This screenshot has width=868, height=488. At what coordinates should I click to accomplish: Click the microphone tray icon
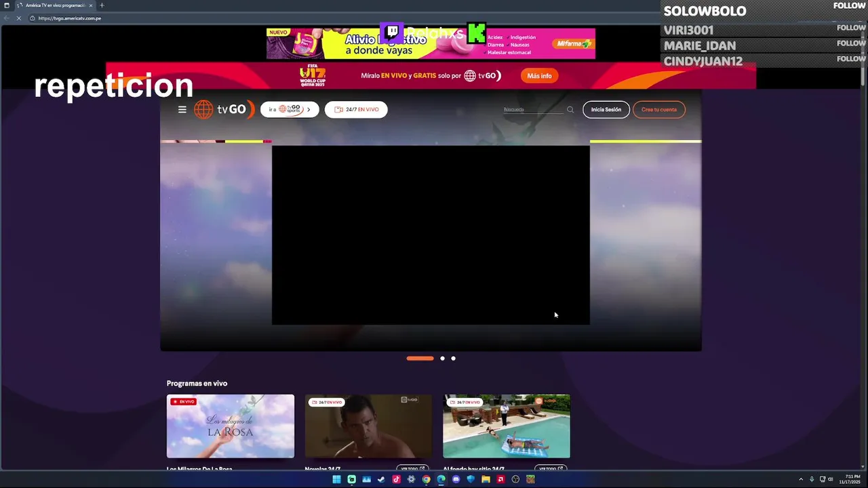click(812, 479)
